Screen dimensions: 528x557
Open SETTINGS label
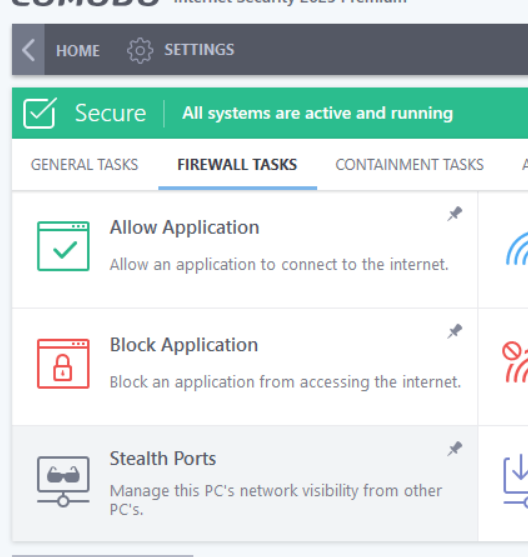199,50
